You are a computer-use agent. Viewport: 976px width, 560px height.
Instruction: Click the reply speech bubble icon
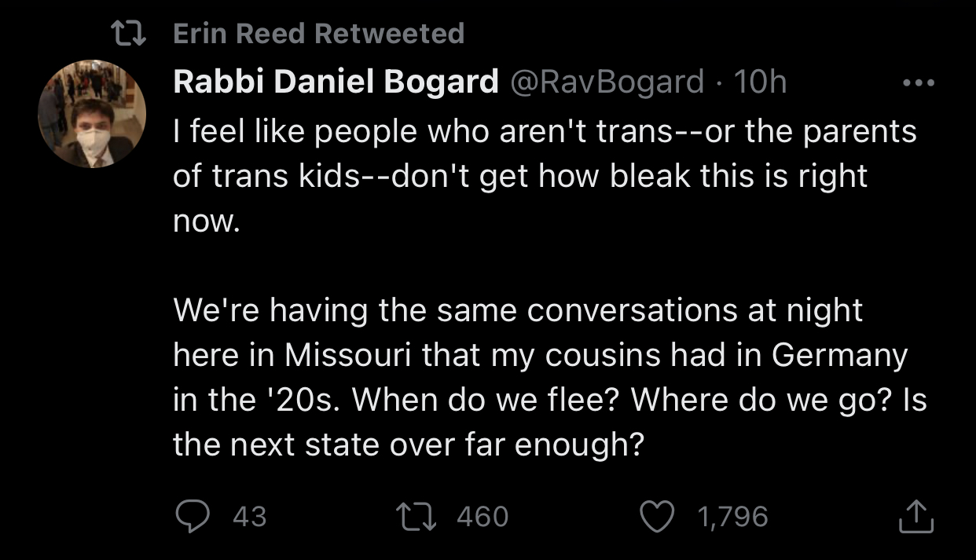point(190,516)
